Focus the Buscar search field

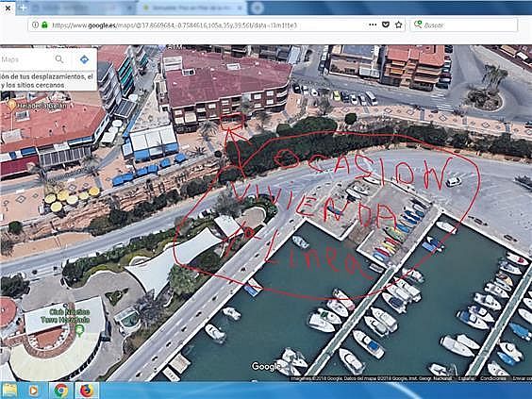point(464,25)
